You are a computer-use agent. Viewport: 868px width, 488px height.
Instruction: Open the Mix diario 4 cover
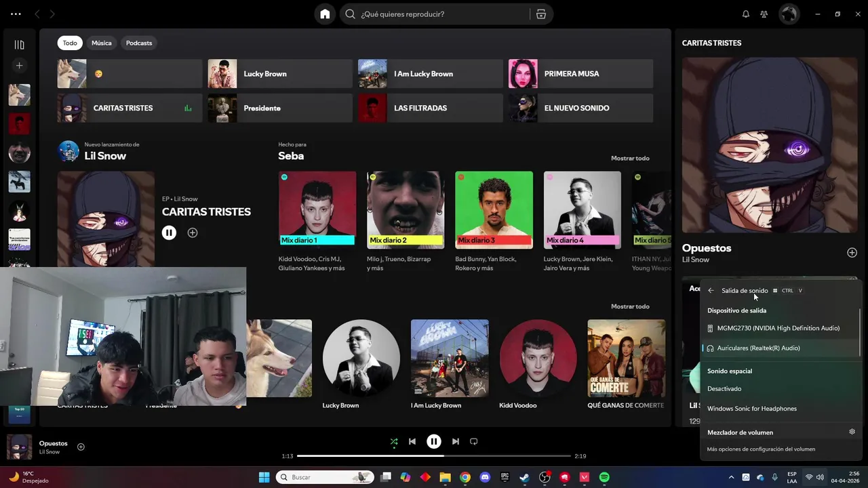point(583,210)
